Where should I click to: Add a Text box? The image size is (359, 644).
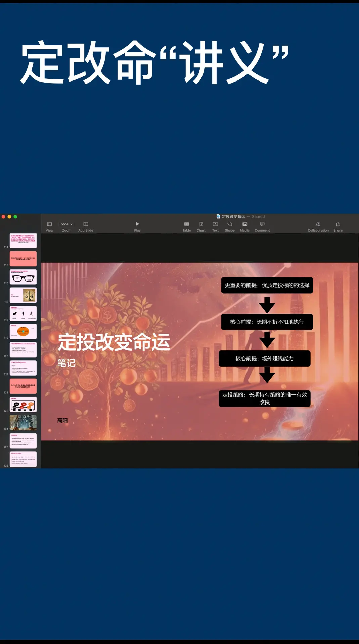pos(215,224)
